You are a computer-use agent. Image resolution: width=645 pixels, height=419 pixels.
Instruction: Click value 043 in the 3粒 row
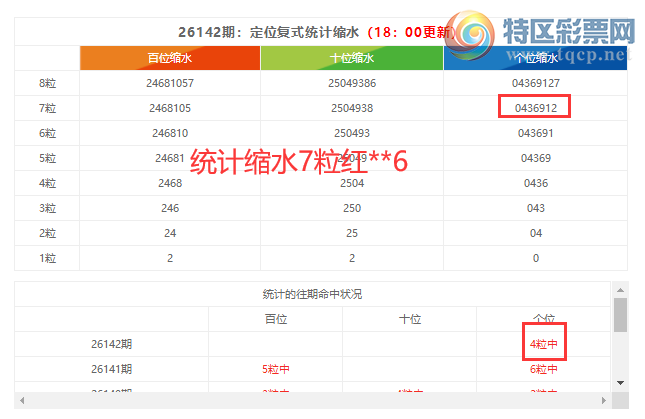pyautogui.click(x=536, y=208)
